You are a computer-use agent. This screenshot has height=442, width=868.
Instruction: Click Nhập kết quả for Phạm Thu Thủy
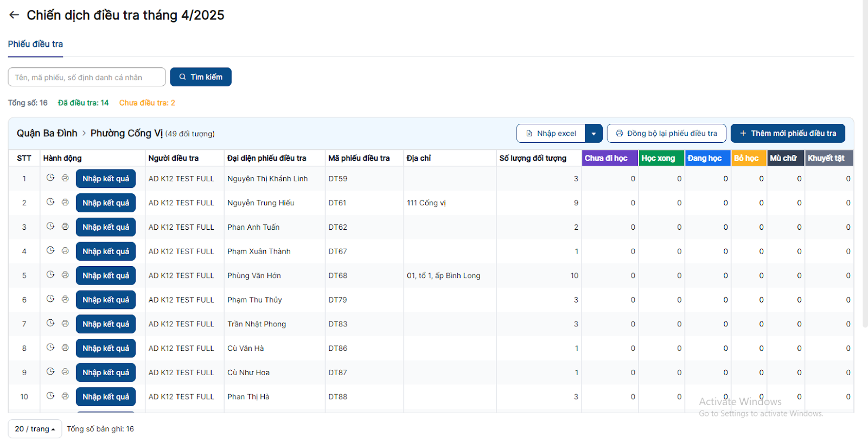point(106,300)
